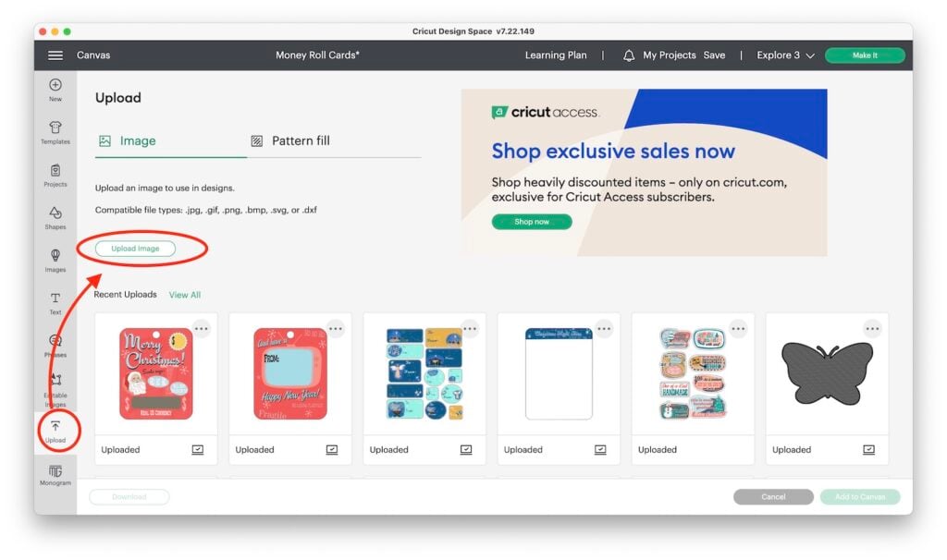Open options menu on Merry Christmas thumbnail
The height and width of the screenshot is (560, 947).
[201, 329]
